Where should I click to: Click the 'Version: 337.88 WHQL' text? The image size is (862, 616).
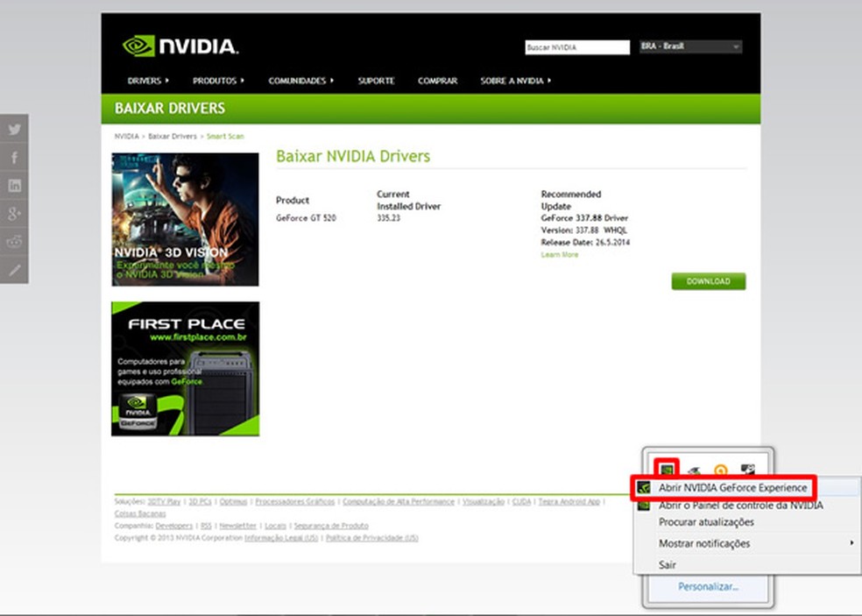point(583,230)
